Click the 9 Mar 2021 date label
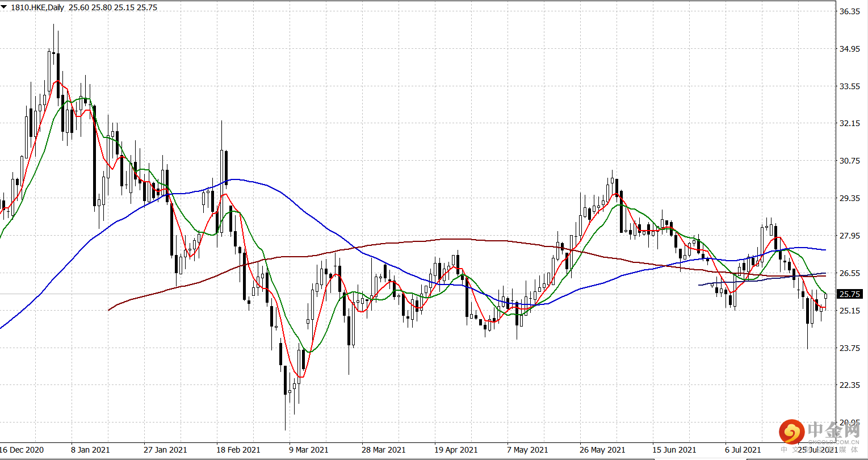Viewport: 868px width, 460px height. (308, 450)
